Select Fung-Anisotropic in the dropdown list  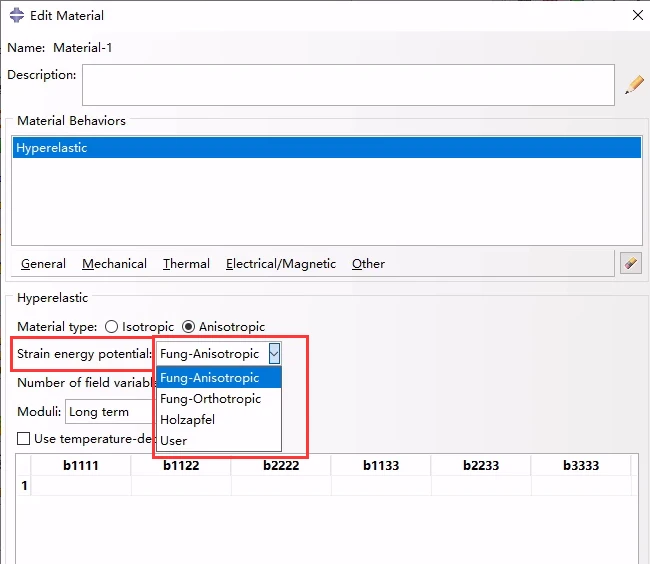pos(209,378)
